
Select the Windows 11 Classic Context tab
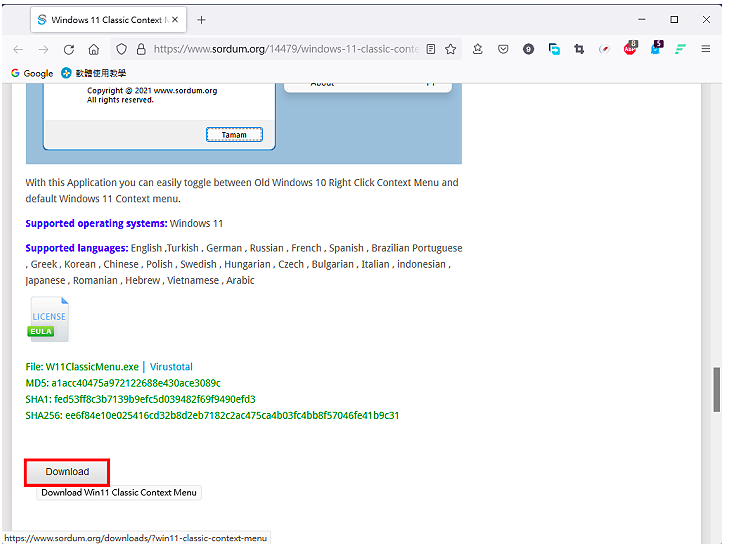(x=108, y=20)
